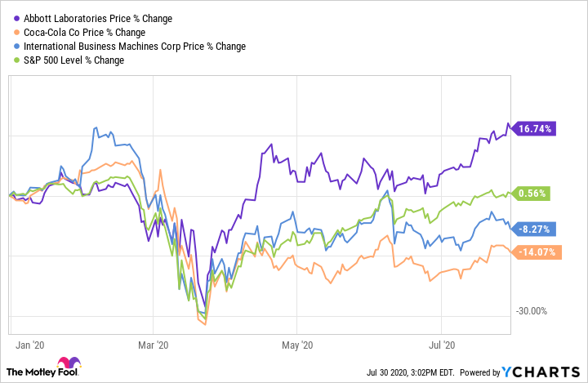
Task: Click the May '20 axis label
Action: point(301,345)
